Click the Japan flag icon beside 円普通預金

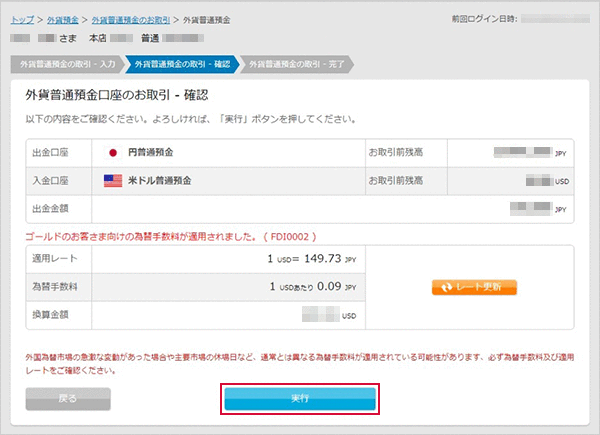tap(112, 153)
